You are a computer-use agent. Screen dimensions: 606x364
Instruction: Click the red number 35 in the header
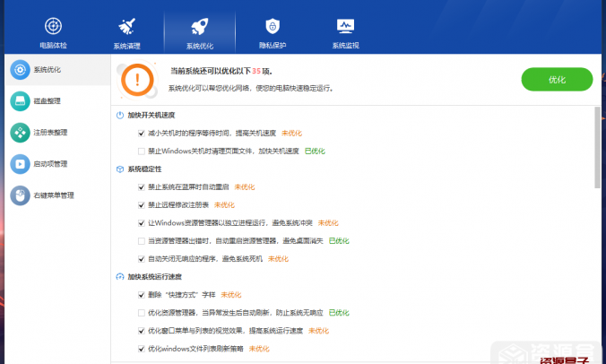point(256,71)
